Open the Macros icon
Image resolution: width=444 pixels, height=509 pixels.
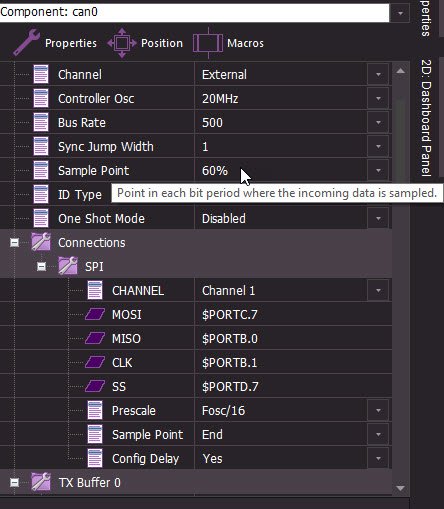click(208, 43)
